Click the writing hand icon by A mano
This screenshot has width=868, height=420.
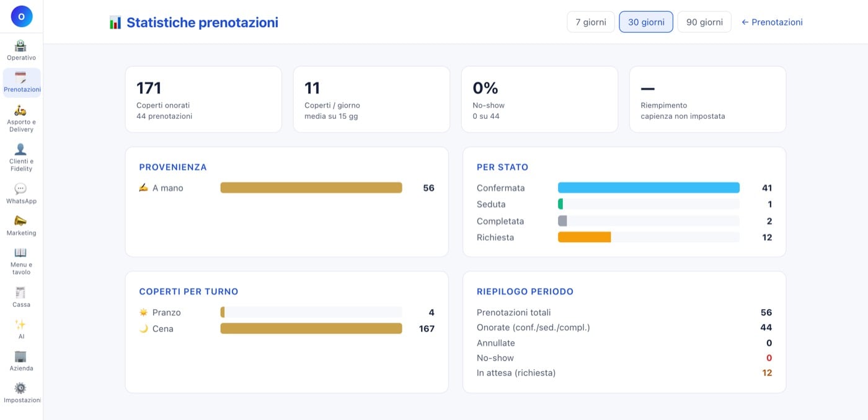click(x=144, y=188)
